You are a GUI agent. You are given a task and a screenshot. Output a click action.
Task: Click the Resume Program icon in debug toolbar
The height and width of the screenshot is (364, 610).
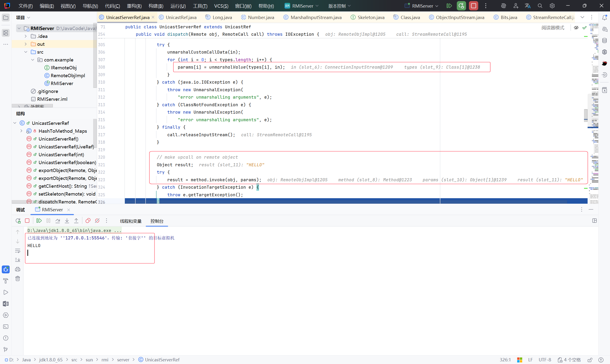click(x=39, y=221)
